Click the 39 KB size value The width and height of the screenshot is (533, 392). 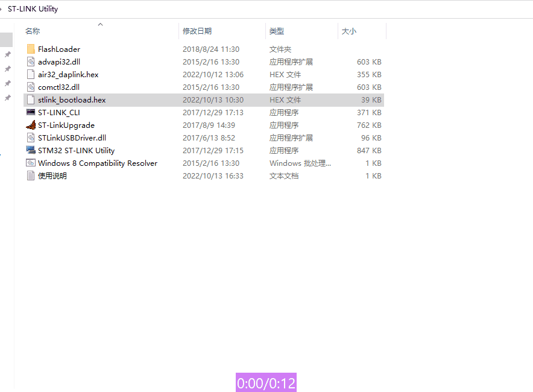[x=371, y=100]
